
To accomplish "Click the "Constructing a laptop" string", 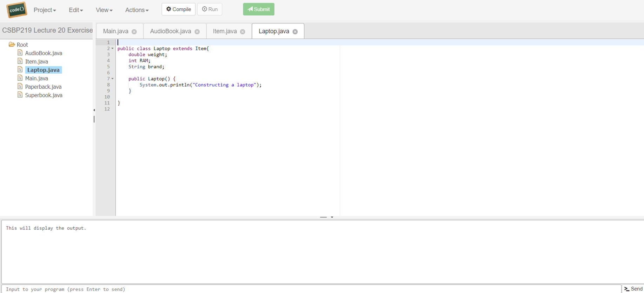I will [x=224, y=85].
